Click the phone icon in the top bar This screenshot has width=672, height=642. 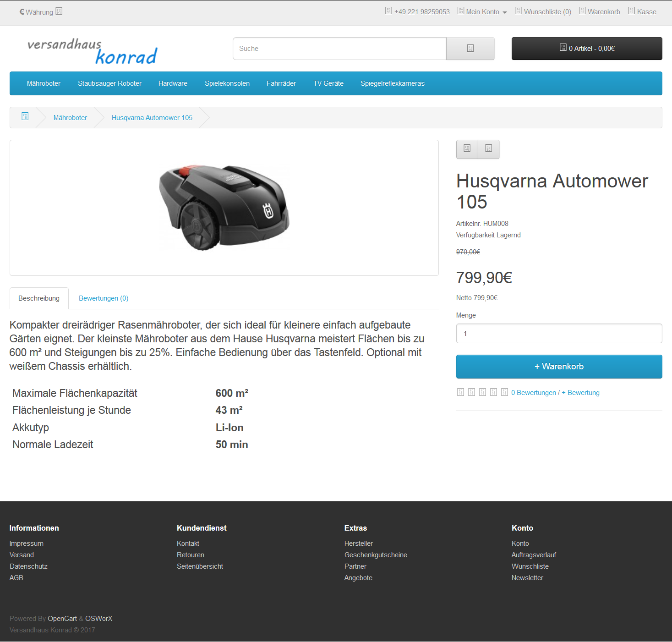[x=388, y=11]
